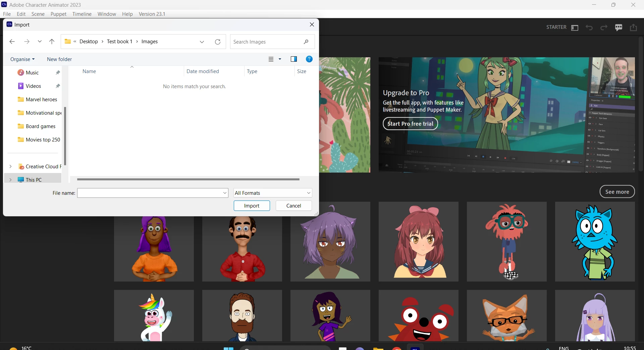Image resolution: width=644 pixels, height=350 pixels.
Task: Go forward in the Import dialog
Action: pos(27,42)
